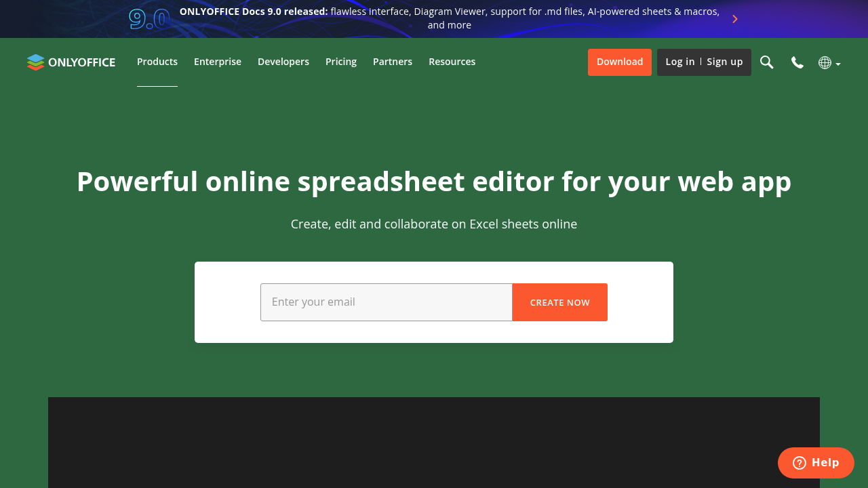Click the Sign up link

pos(725,62)
